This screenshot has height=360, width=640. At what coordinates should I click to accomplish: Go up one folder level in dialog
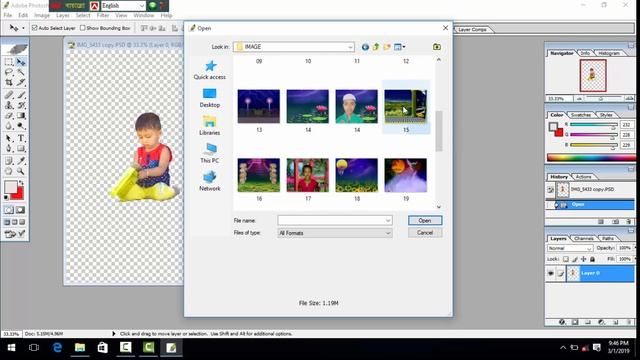[x=376, y=47]
